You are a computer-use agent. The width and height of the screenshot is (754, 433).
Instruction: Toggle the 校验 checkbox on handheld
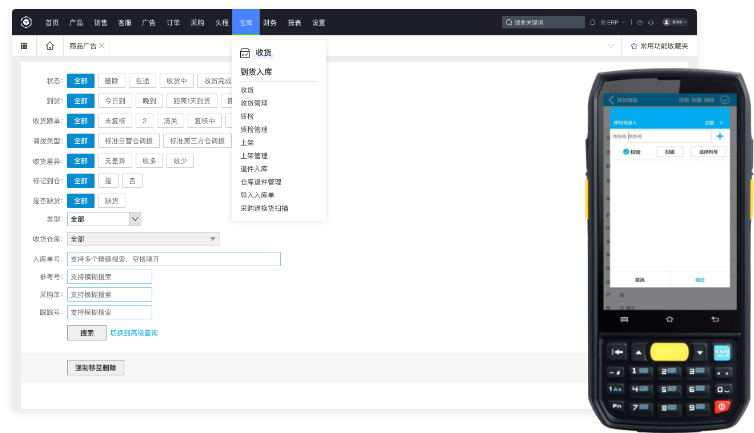click(x=626, y=152)
